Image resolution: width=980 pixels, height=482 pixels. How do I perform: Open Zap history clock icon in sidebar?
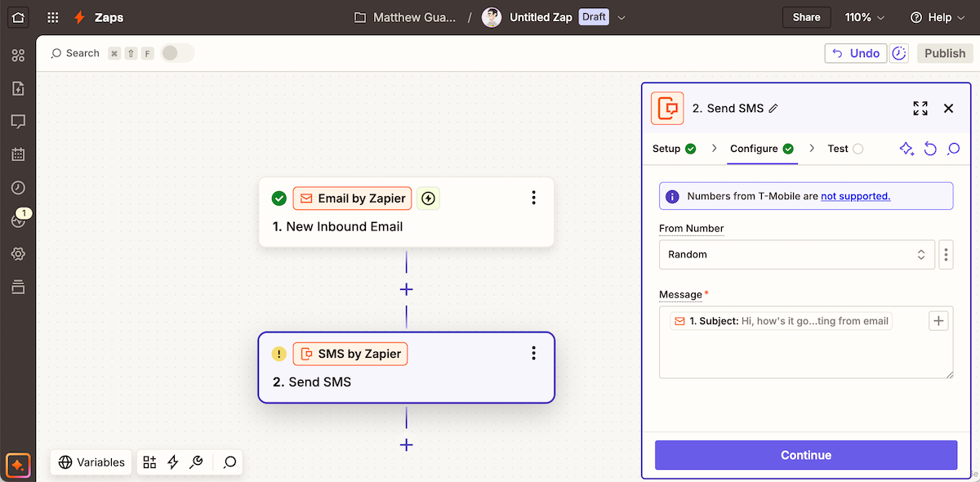(x=18, y=188)
